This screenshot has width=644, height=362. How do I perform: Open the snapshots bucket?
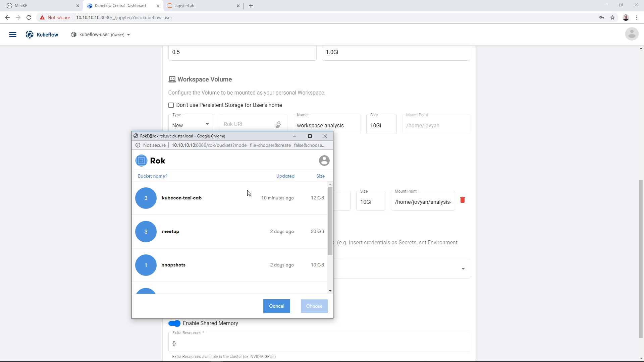(229, 265)
